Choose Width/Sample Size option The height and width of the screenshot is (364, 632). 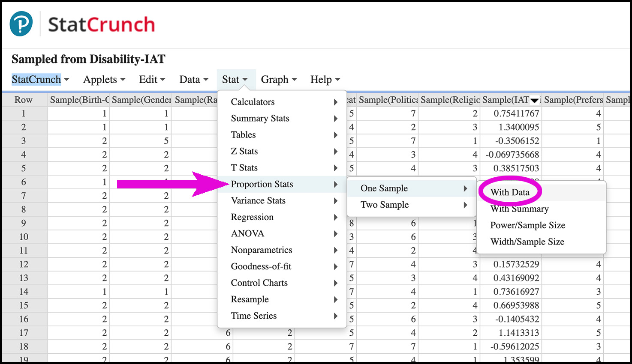point(542,242)
